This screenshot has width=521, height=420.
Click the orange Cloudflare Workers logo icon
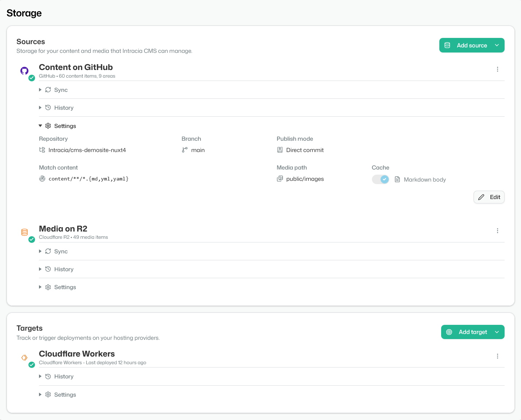point(24,358)
